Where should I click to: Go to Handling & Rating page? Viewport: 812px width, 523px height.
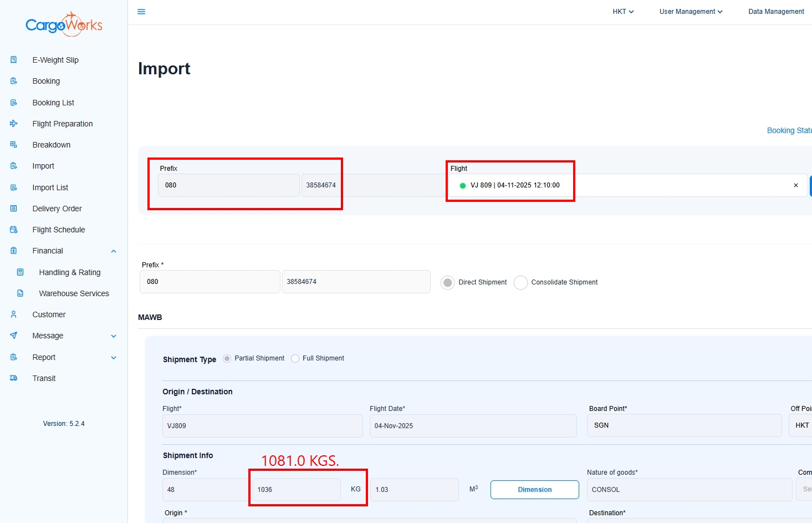point(70,272)
